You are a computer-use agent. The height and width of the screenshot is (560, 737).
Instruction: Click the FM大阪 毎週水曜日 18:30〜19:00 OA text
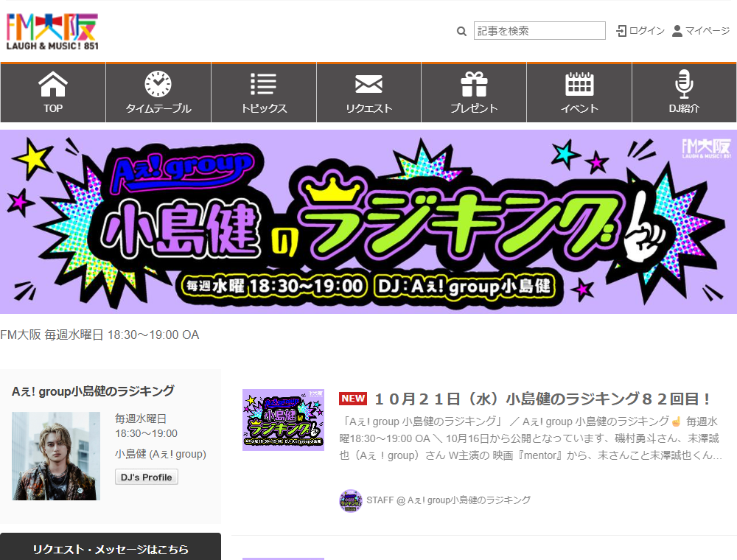99,335
